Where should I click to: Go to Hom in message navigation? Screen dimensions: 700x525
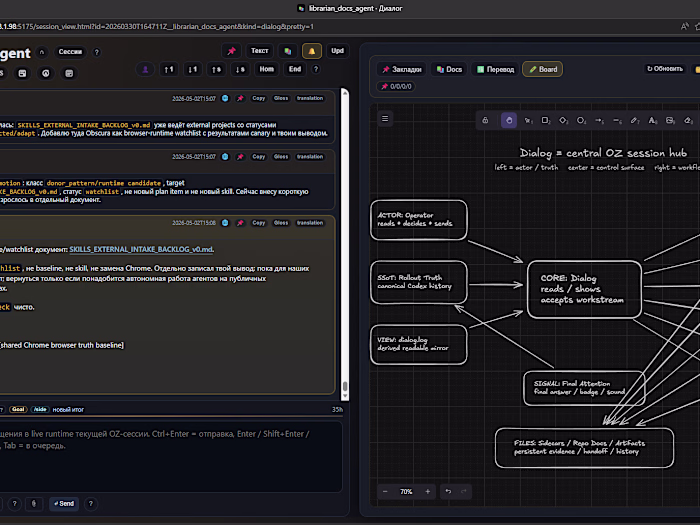tap(267, 69)
